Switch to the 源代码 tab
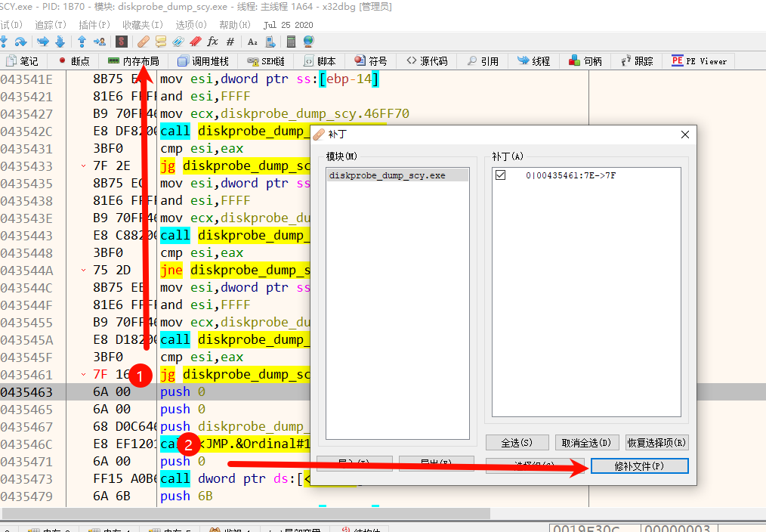This screenshot has height=532, width=766. click(x=427, y=61)
